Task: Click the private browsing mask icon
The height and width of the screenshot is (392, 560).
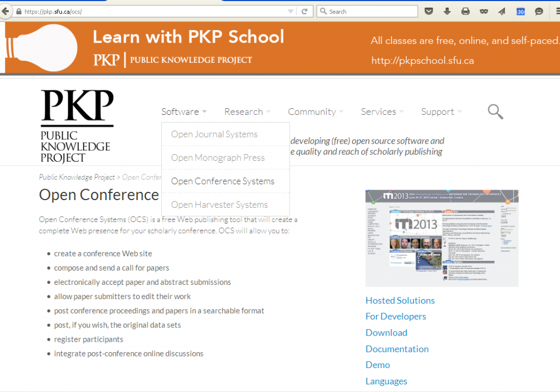Action: coord(483,11)
